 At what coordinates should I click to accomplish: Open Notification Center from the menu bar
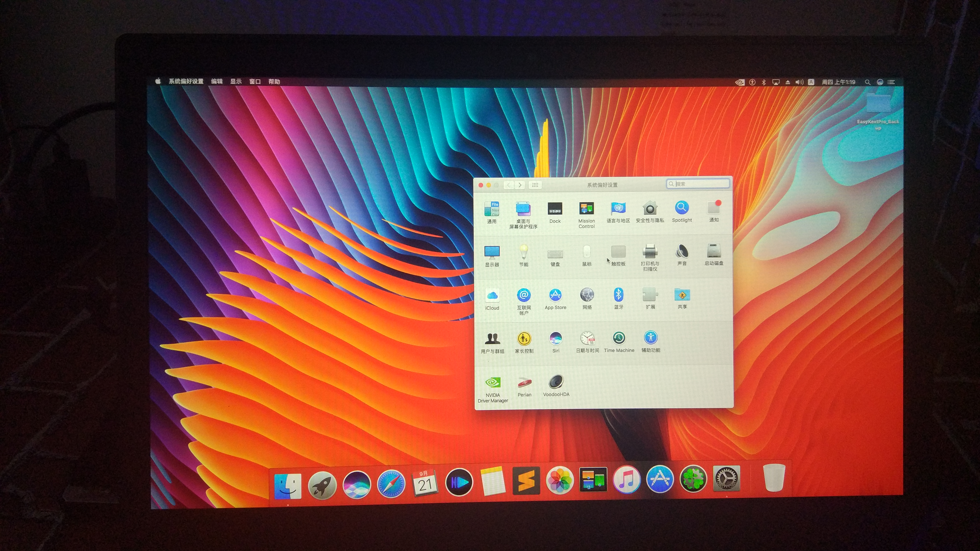pos(891,82)
